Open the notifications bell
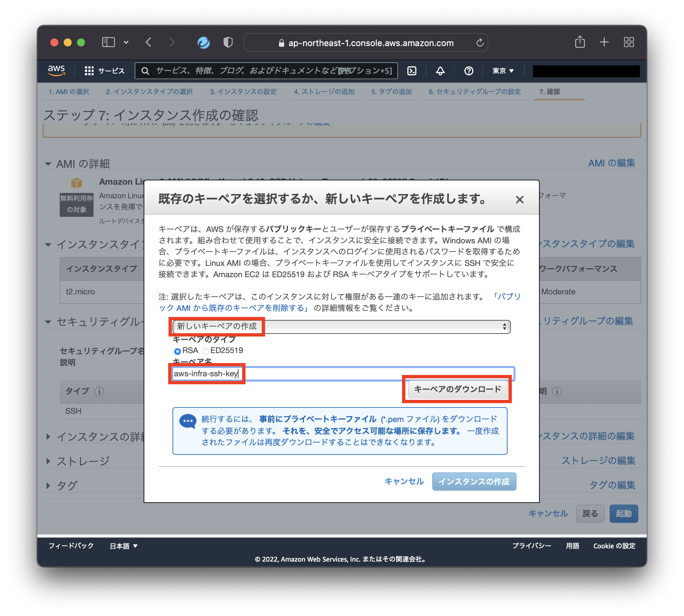Viewport: 684px width, 616px height. (440, 71)
